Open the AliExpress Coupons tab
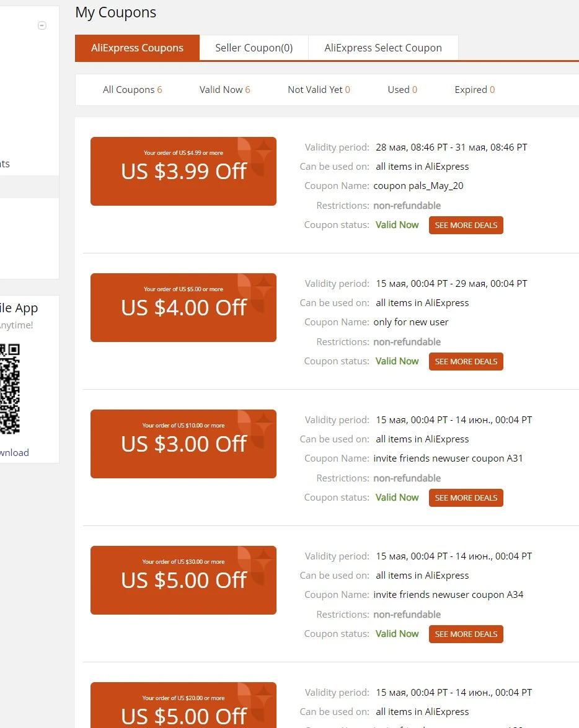This screenshot has width=579, height=728. point(137,48)
